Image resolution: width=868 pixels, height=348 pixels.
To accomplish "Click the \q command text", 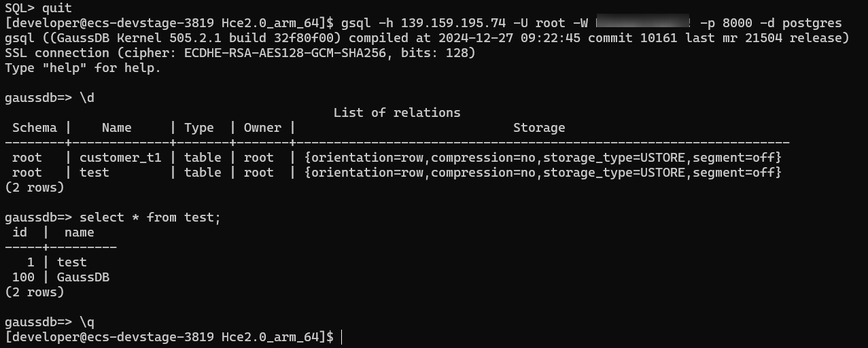I will [x=86, y=322].
